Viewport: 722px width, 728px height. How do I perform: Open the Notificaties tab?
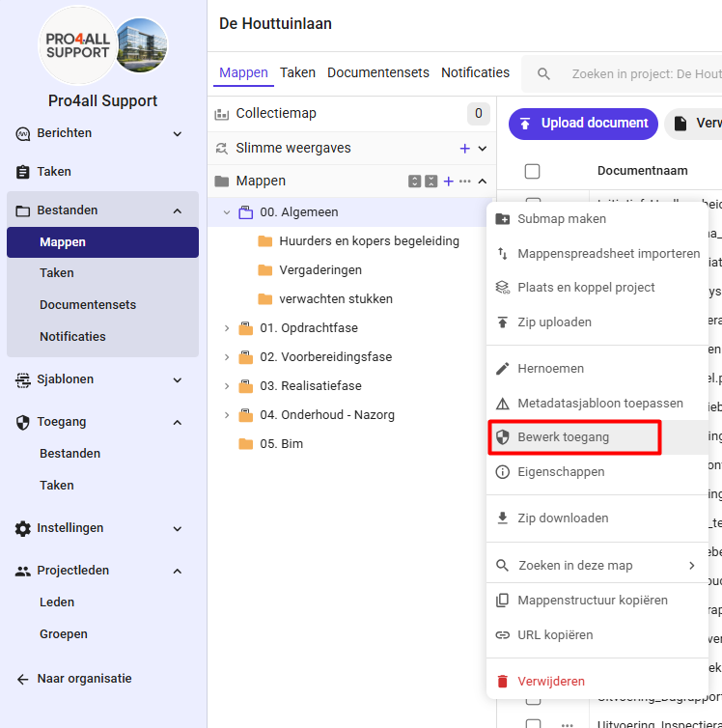(475, 72)
